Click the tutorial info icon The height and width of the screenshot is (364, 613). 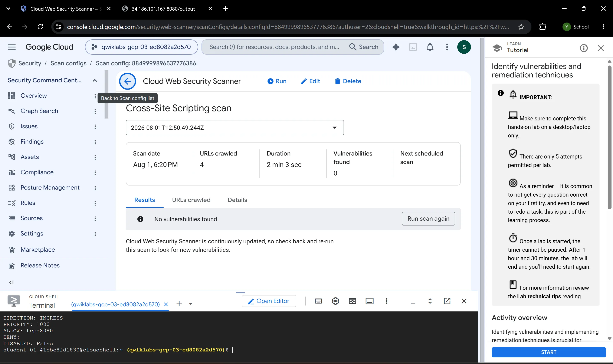[x=584, y=48]
